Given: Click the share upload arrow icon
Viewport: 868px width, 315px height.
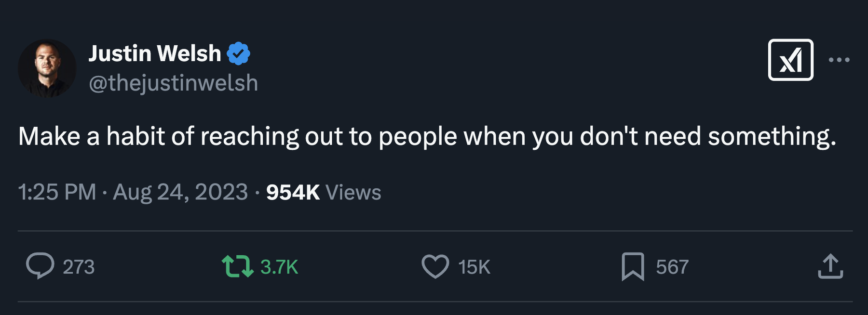Looking at the screenshot, I should (x=830, y=266).
